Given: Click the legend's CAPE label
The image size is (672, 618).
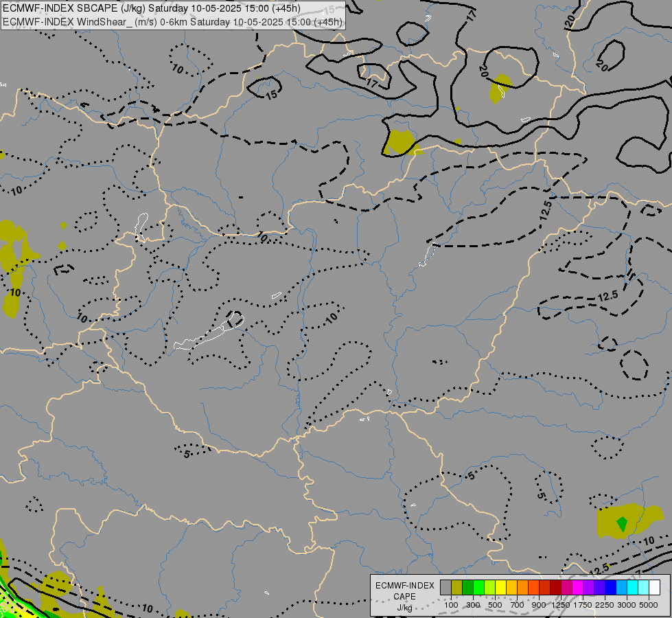Looking at the screenshot, I should (404, 597).
